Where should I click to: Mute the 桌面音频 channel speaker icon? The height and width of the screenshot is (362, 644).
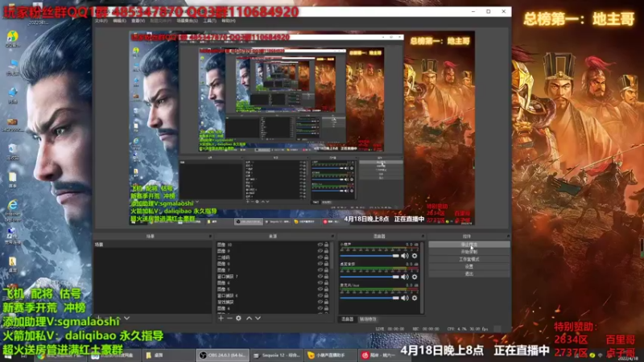click(405, 277)
